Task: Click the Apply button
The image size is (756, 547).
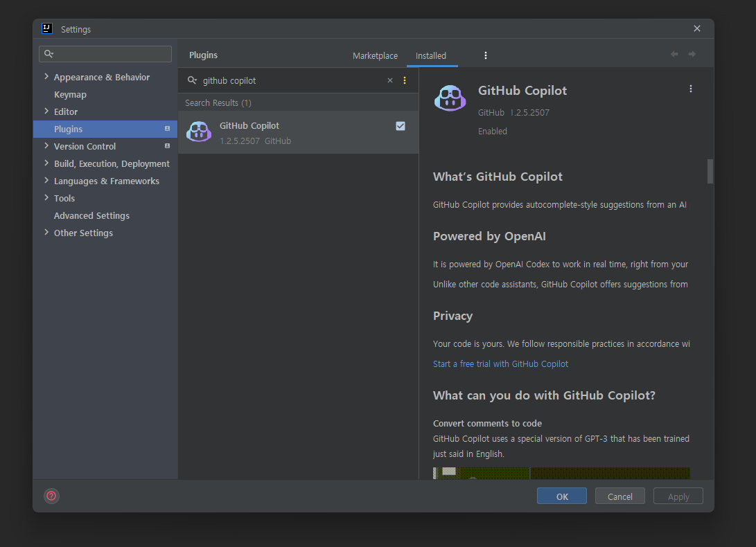Action: click(678, 496)
